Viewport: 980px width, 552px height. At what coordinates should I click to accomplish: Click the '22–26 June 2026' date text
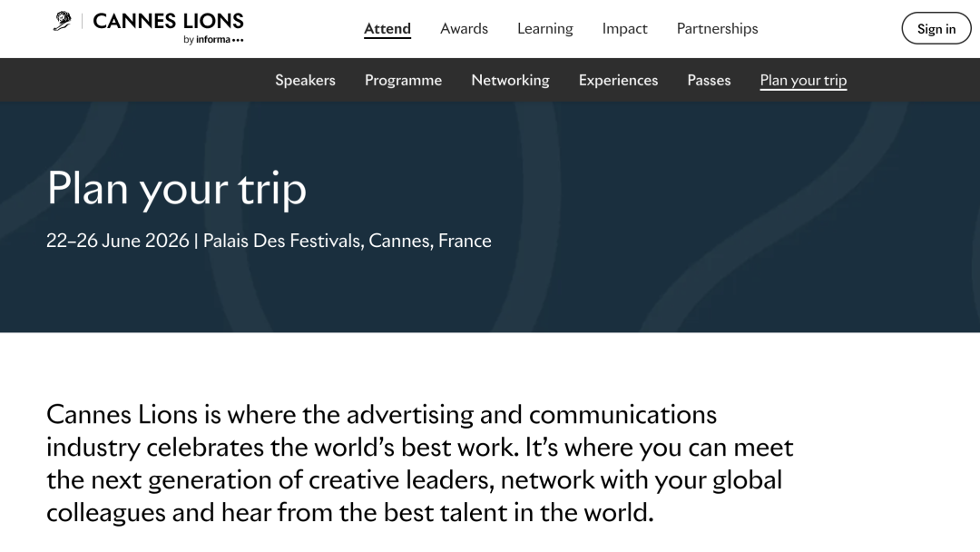[x=117, y=241]
